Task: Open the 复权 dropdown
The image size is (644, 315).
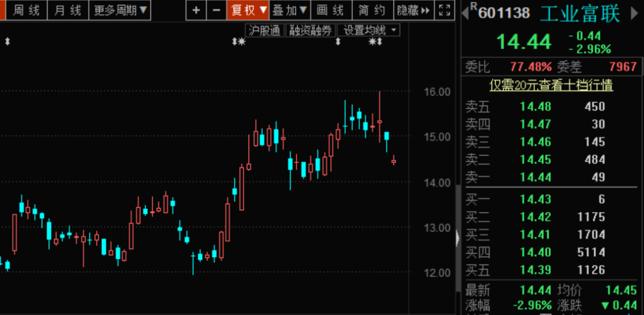Action: tap(248, 10)
